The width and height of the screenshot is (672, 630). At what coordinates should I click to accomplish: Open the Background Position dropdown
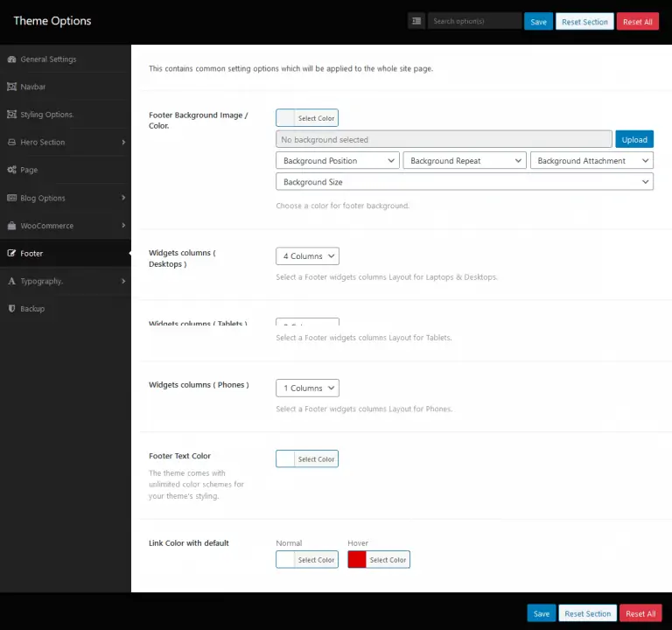[338, 160]
